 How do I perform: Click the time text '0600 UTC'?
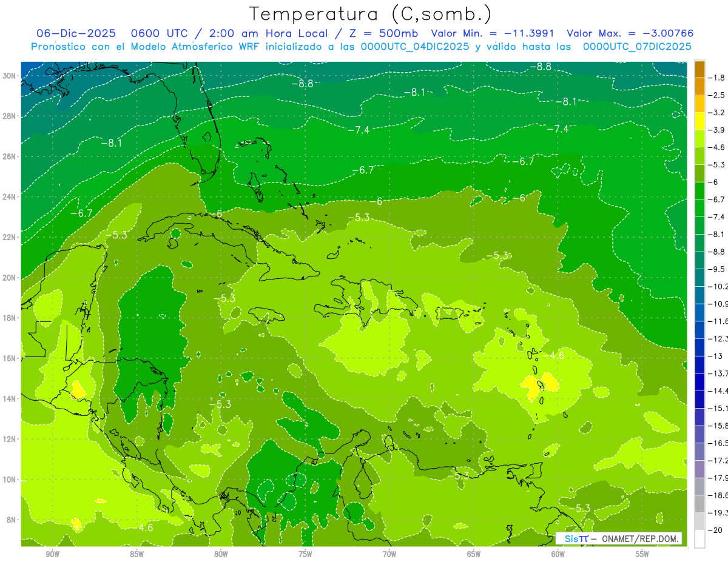(x=160, y=33)
